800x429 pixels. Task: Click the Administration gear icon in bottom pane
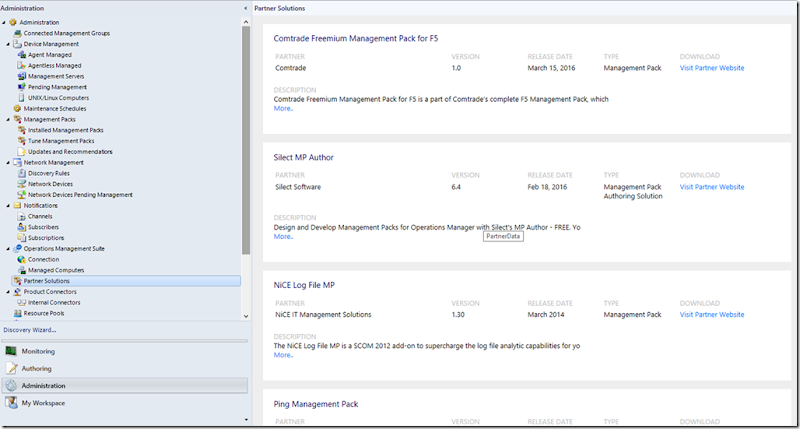click(x=11, y=386)
